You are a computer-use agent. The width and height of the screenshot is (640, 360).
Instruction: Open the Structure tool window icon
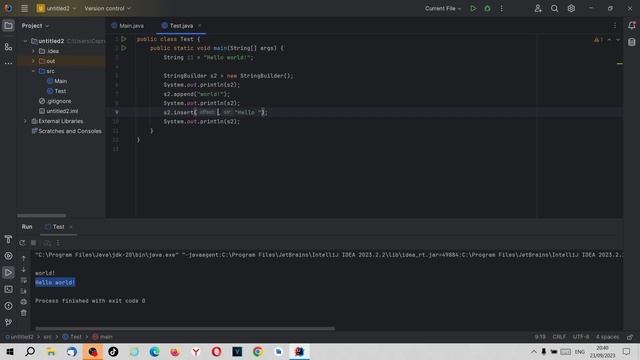coord(8,47)
